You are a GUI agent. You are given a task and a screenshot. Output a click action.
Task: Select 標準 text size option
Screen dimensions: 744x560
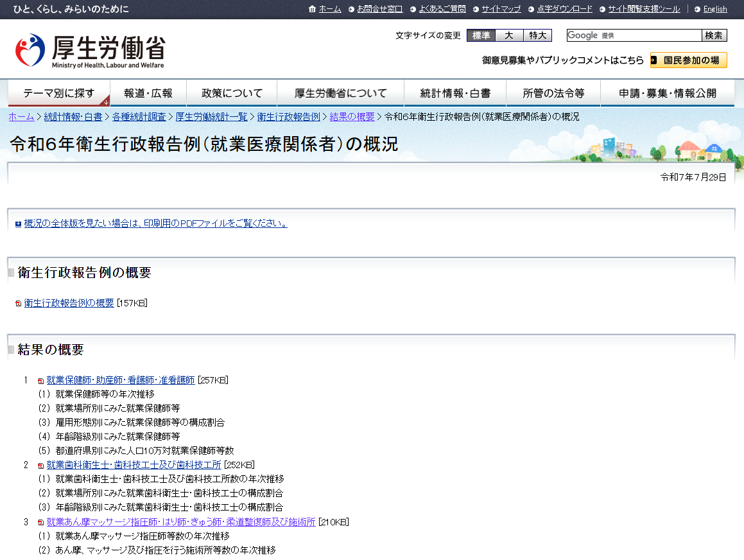coord(481,35)
